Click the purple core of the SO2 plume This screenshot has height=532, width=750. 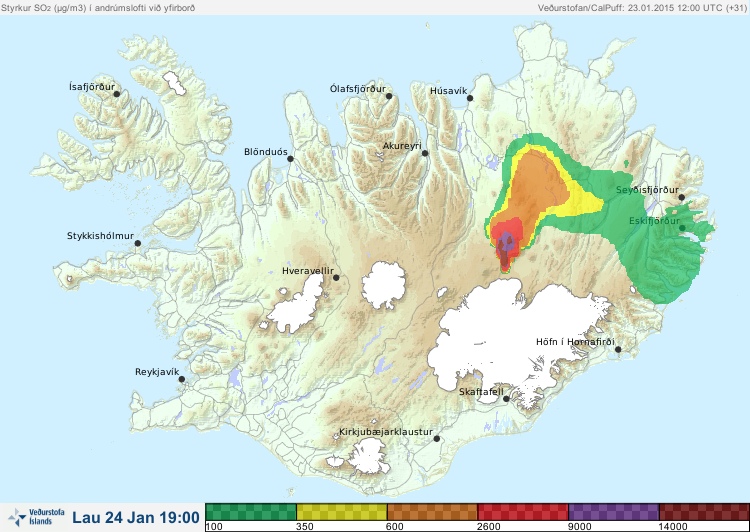[x=507, y=242]
